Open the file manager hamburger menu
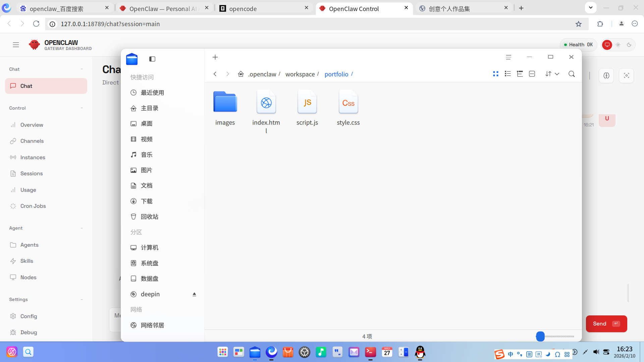Image resolution: width=644 pixels, height=362 pixels. [508, 57]
